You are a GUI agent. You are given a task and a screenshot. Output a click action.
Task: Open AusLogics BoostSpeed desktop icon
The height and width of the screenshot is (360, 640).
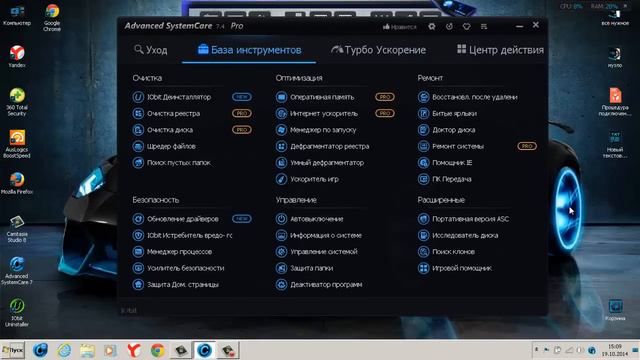pyautogui.click(x=17, y=144)
